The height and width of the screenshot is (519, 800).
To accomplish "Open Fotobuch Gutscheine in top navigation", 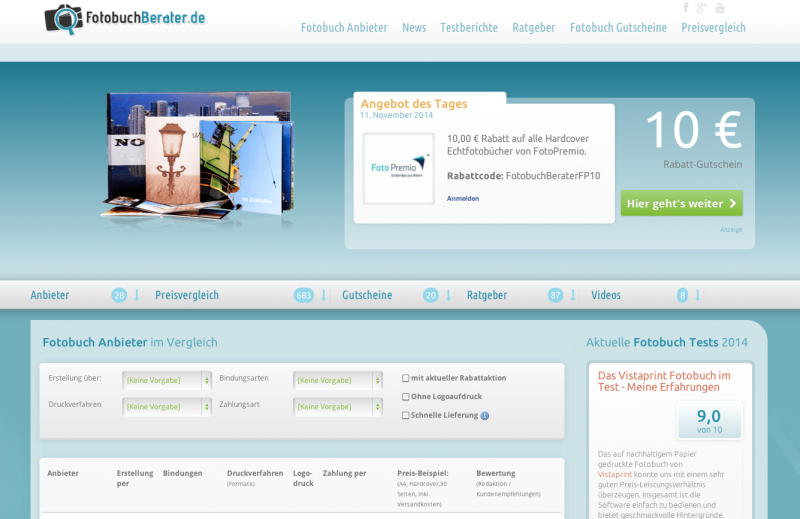I will coord(618,28).
